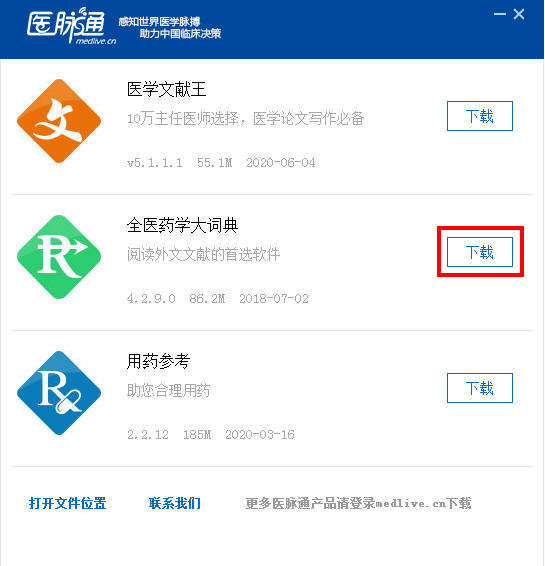The image size is (545, 566).
Task: Click the v5.1.1.1 version info line
Action: (221, 162)
